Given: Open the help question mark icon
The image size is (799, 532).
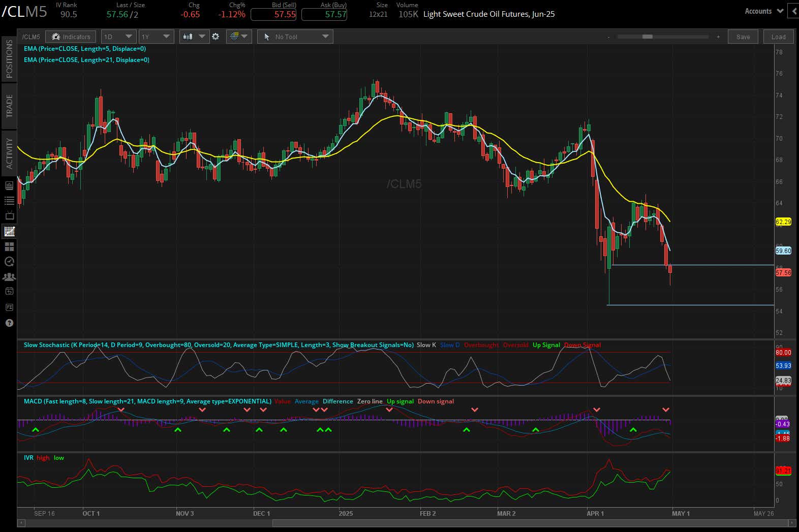Looking at the screenshot, I should (x=9, y=323).
